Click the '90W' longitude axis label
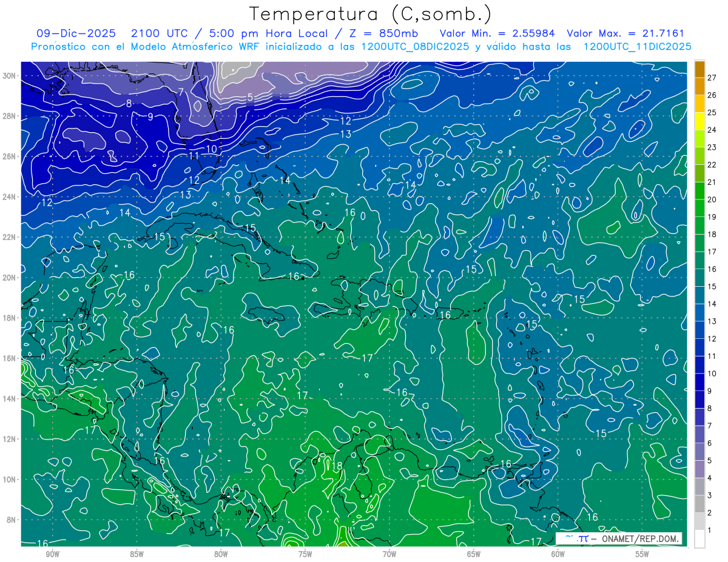 pos(52,554)
